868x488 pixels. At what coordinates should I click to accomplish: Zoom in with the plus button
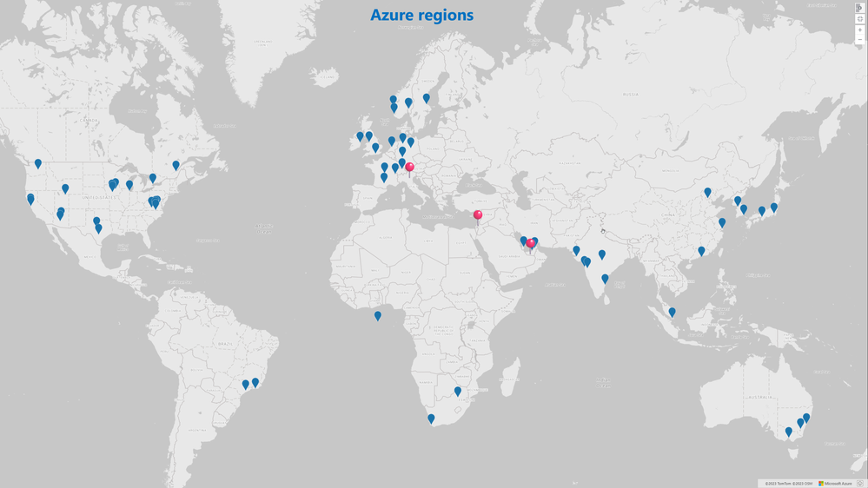[859, 30]
